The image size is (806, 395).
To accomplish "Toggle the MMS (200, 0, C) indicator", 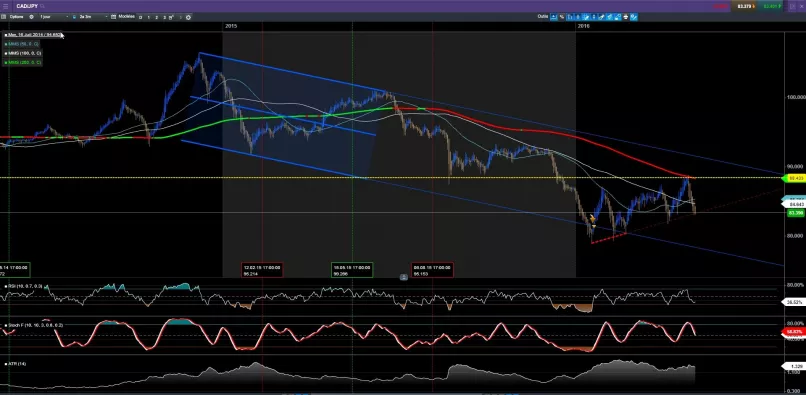I will [x=23, y=62].
